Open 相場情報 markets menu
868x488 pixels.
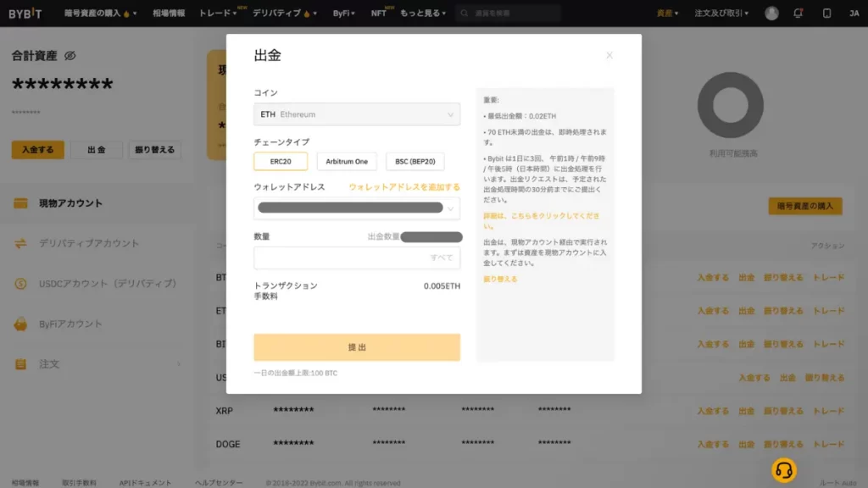coord(169,14)
